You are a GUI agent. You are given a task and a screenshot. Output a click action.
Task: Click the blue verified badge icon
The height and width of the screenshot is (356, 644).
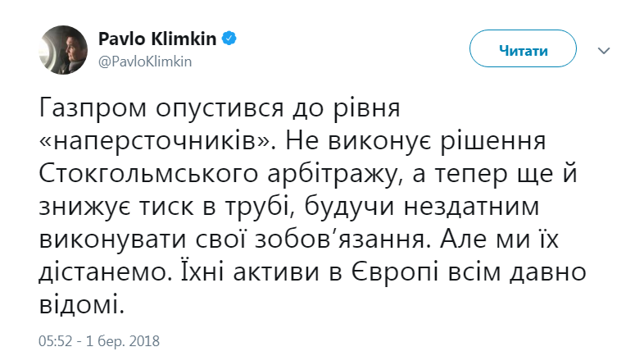(231, 39)
